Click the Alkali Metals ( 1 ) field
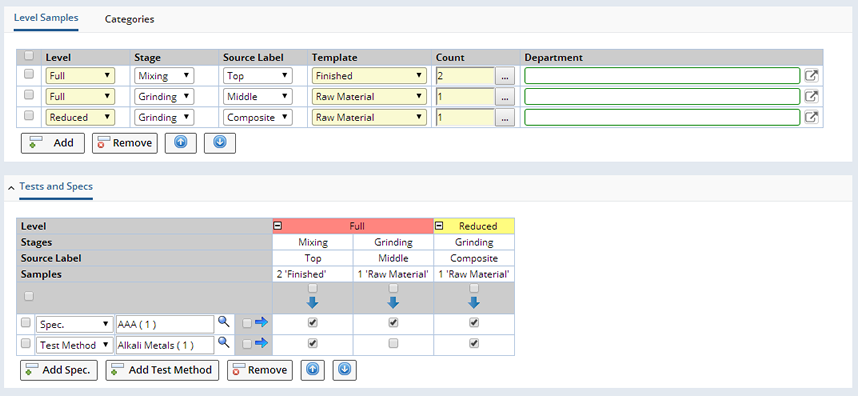This screenshot has height=396, width=858. (x=165, y=345)
